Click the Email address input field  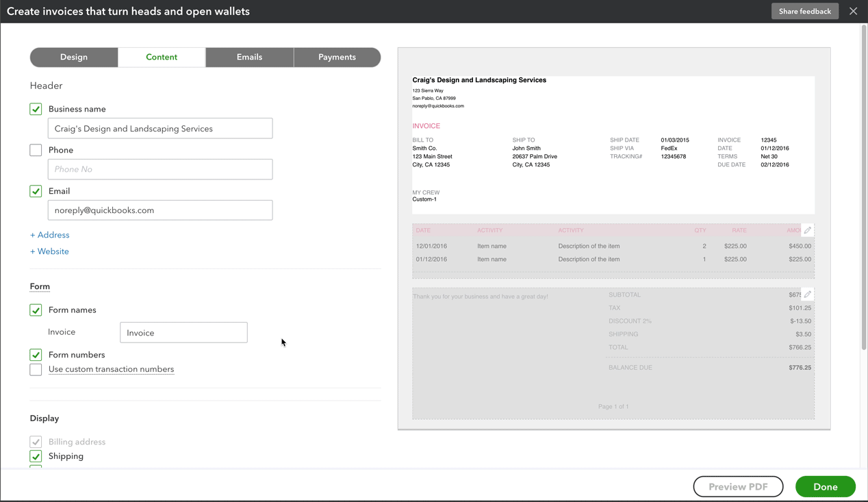(x=160, y=210)
